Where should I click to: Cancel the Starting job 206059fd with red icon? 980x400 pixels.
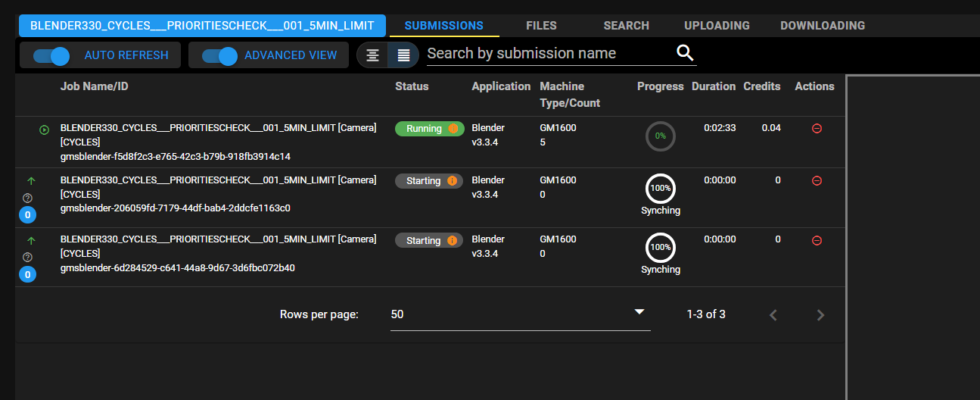coord(817,180)
